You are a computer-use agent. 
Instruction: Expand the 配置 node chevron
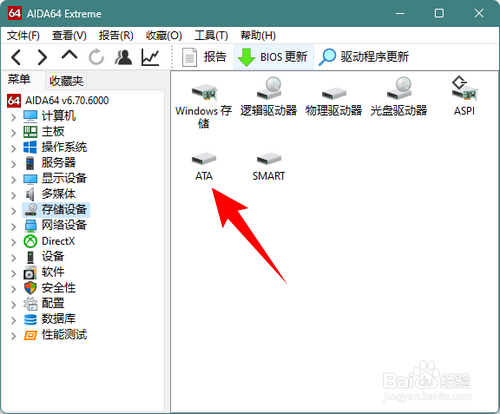(x=13, y=305)
